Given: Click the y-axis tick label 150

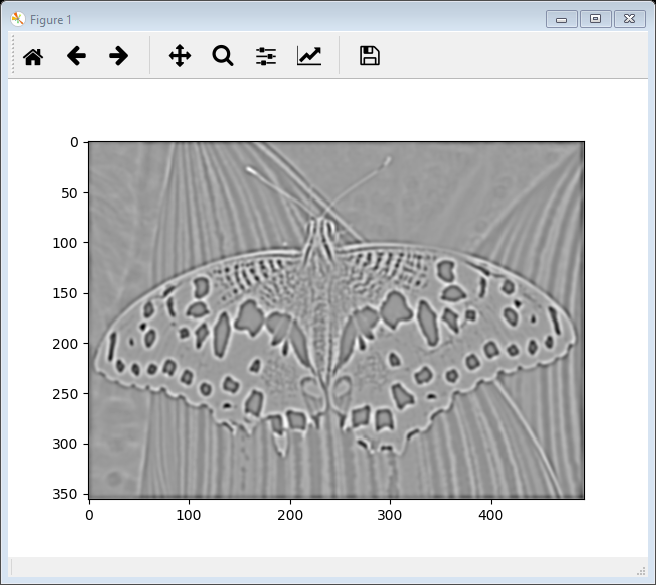Looking at the screenshot, I should (x=65, y=293).
